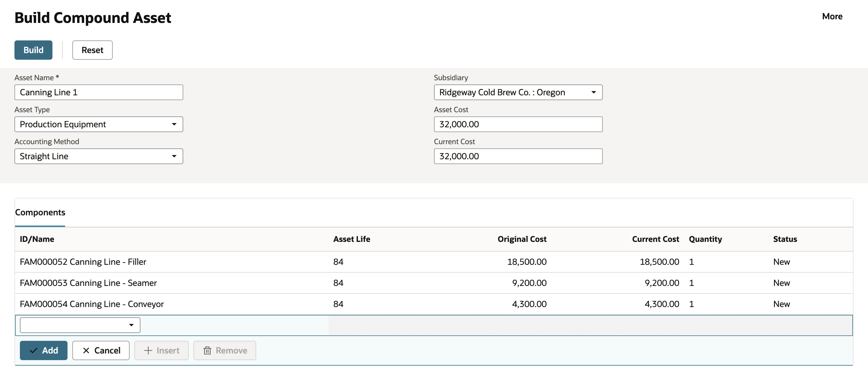The image size is (868, 374).
Task: Click the Quantity column header
Action: click(x=705, y=239)
